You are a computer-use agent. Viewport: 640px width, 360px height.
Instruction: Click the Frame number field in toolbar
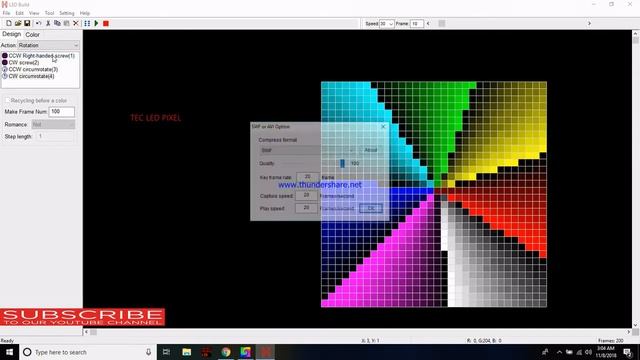pos(417,24)
